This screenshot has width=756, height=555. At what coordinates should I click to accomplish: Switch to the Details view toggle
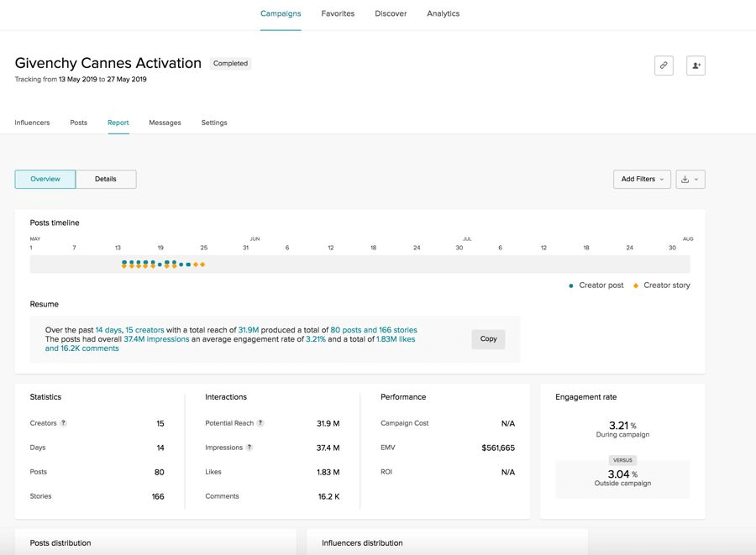tap(106, 179)
